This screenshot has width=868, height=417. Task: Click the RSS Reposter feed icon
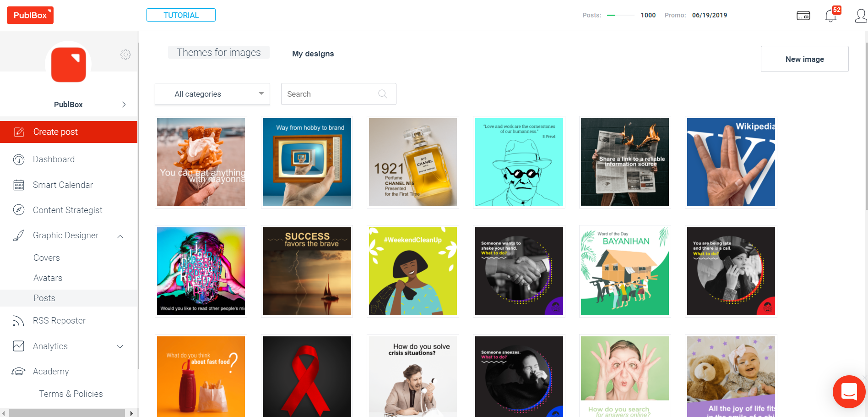[x=18, y=321]
